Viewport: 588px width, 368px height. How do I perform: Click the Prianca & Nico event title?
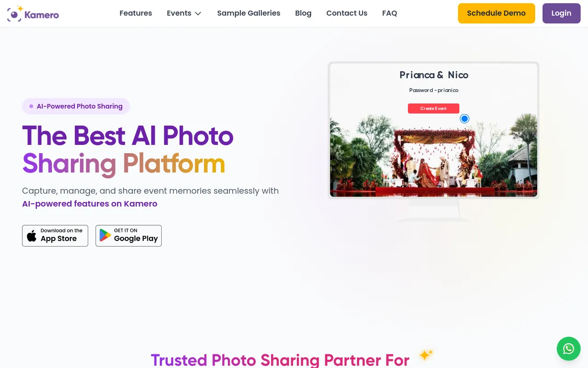[x=434, y=75]
